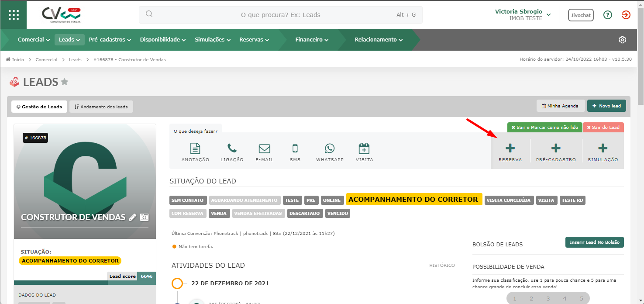Set lead status to AGUARDANDO ATENDIMENTO
644x304 pixels.
coord(245,200)
